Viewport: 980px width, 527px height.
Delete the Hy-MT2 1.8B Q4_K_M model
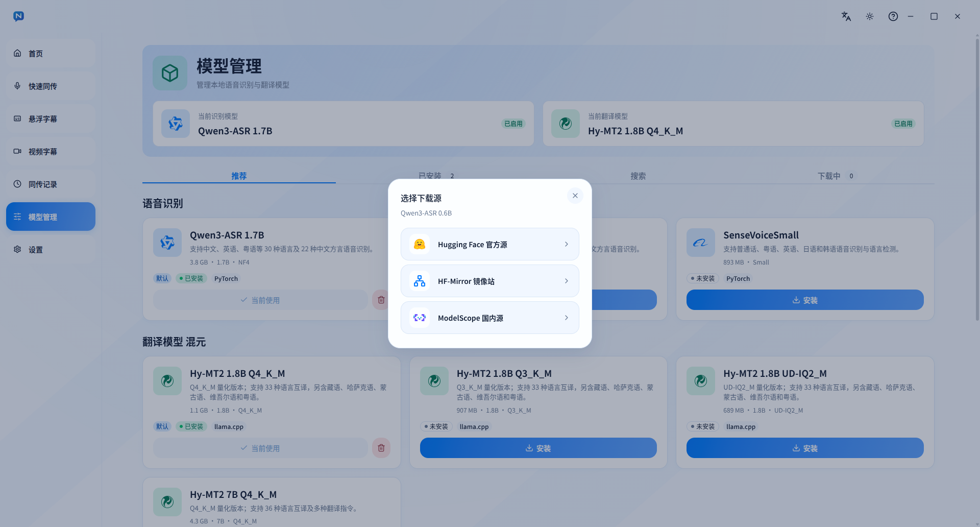coord(381,448)
